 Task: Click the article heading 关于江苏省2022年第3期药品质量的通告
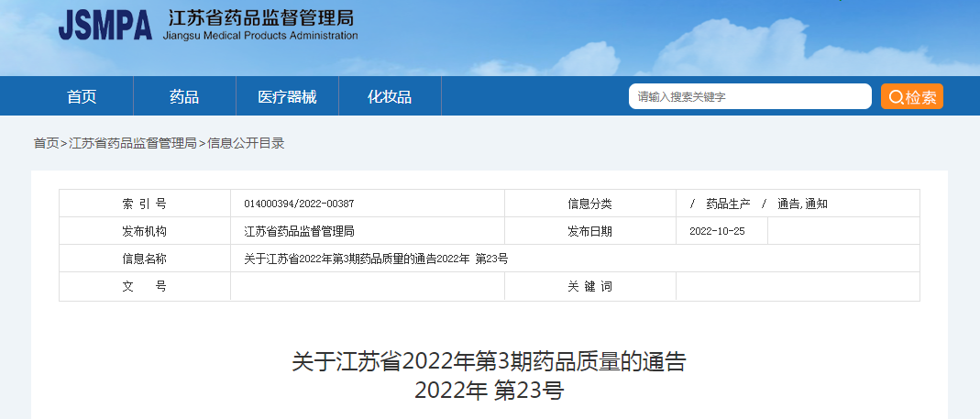[x=490, y=362]
